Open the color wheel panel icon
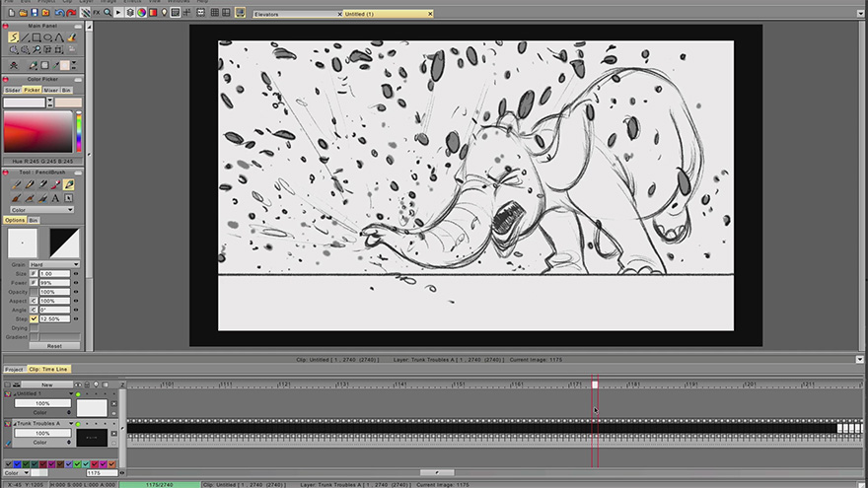This screenshot has height=488, width=868. [x=141, y=13]
